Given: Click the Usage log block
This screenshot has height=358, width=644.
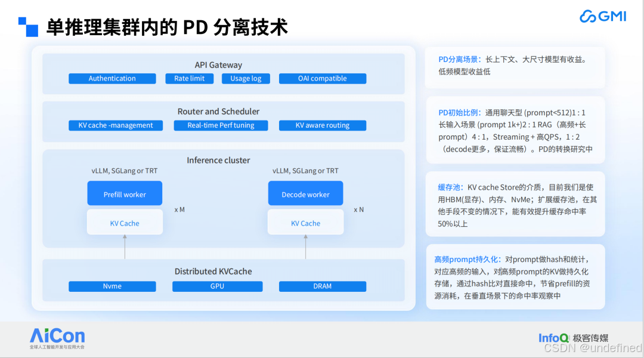Looking at the screenshot, I should [x=246, y=79].
